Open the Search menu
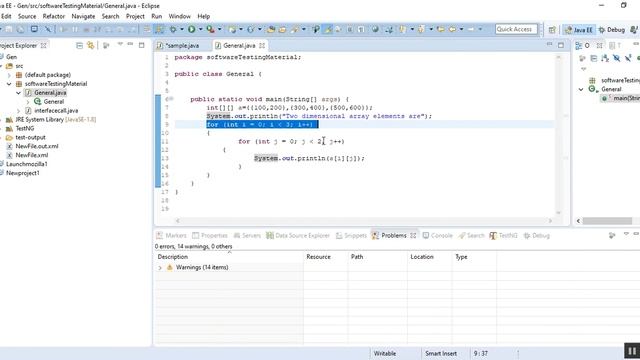 pyautogui.click(x=110, y=16)
